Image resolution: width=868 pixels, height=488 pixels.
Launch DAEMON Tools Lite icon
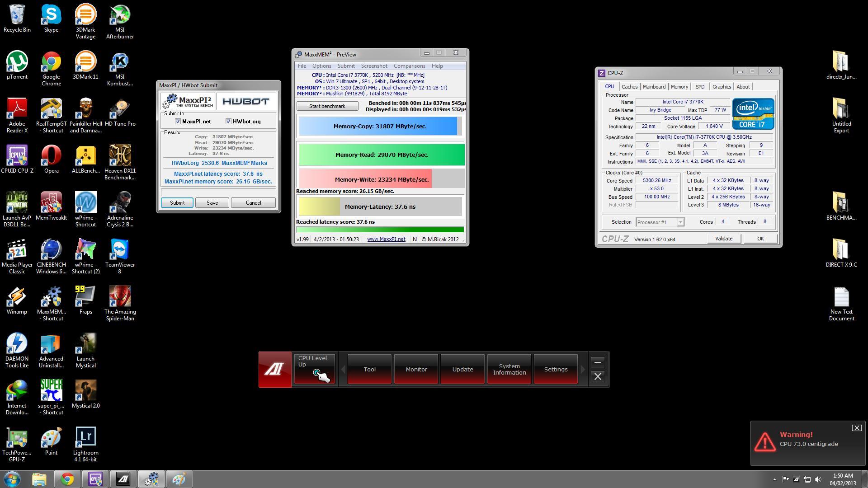17,351
